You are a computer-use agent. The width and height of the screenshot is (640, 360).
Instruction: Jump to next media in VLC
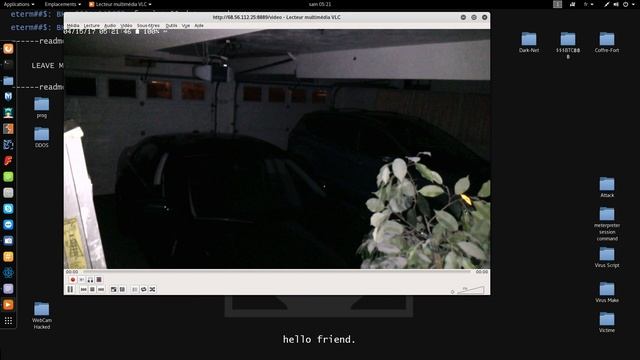(101, 289)
